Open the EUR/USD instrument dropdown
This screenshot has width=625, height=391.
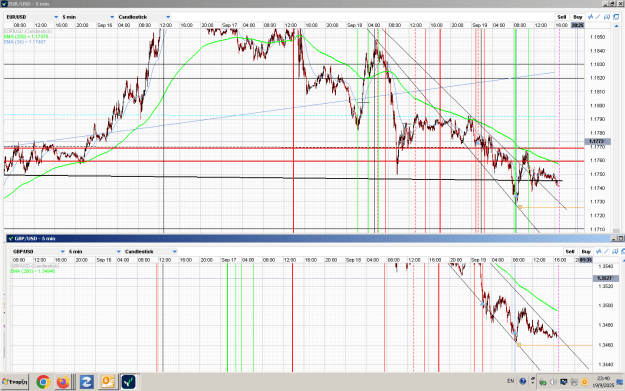(x=32, y=17)
